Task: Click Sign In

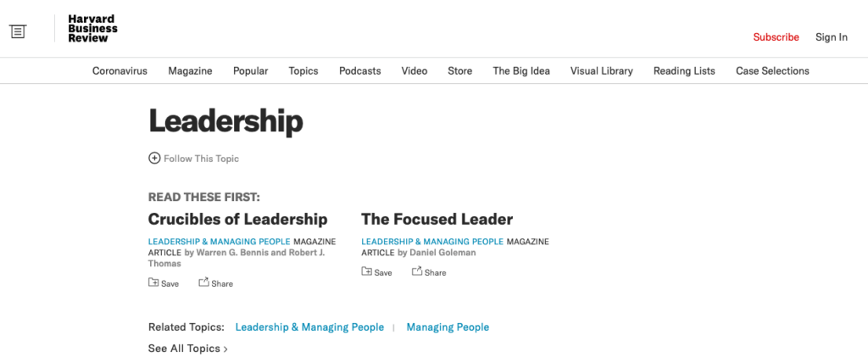Action: (832, 37)
